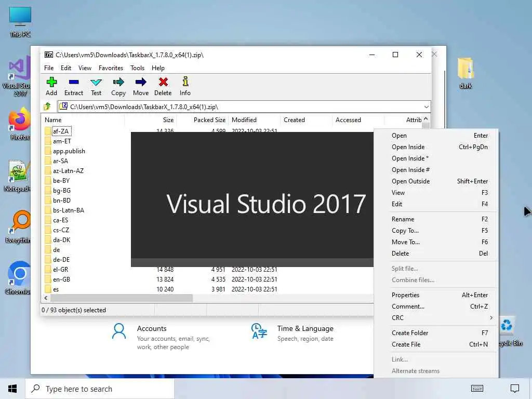The height and width of the screenshot is (399, 532).
Task: Expand the address bar path dropdown
Action: (x=426, y=107)
